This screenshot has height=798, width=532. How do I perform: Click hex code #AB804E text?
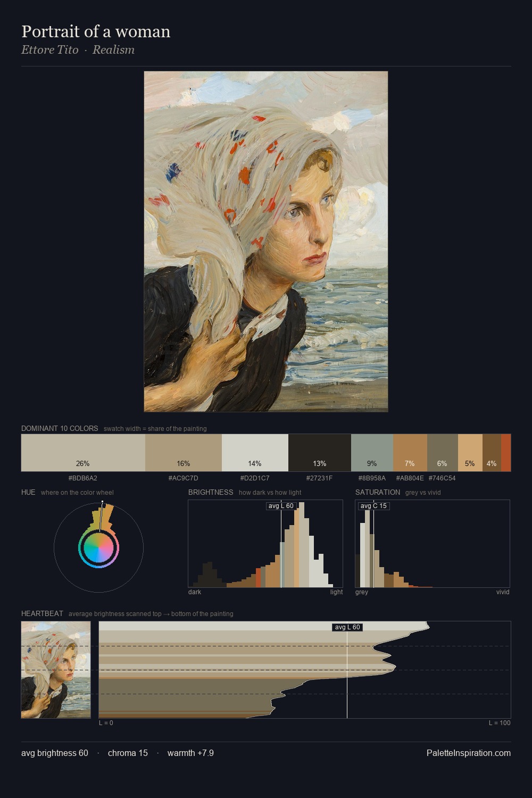coord(410,478)
